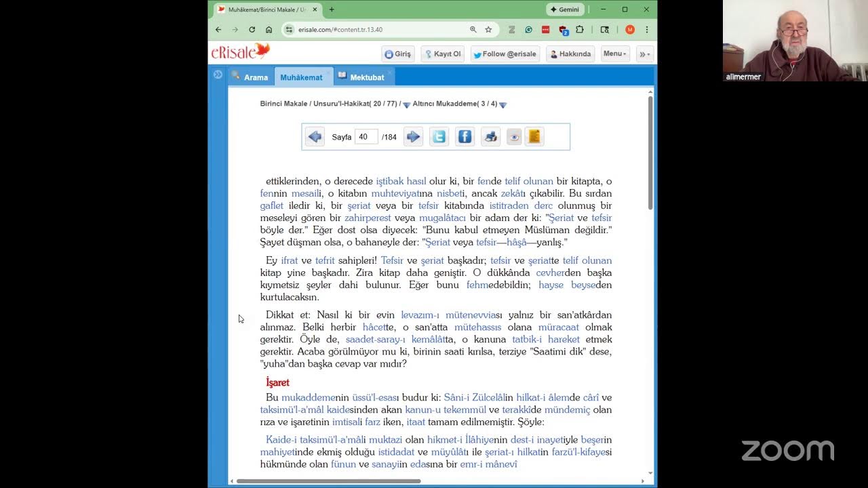Open Altıncı Mukaddeme section dropdown arrow

502,105
